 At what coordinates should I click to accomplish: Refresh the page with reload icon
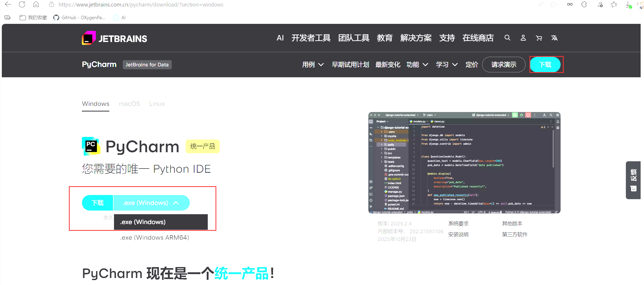tap(22, 4)
